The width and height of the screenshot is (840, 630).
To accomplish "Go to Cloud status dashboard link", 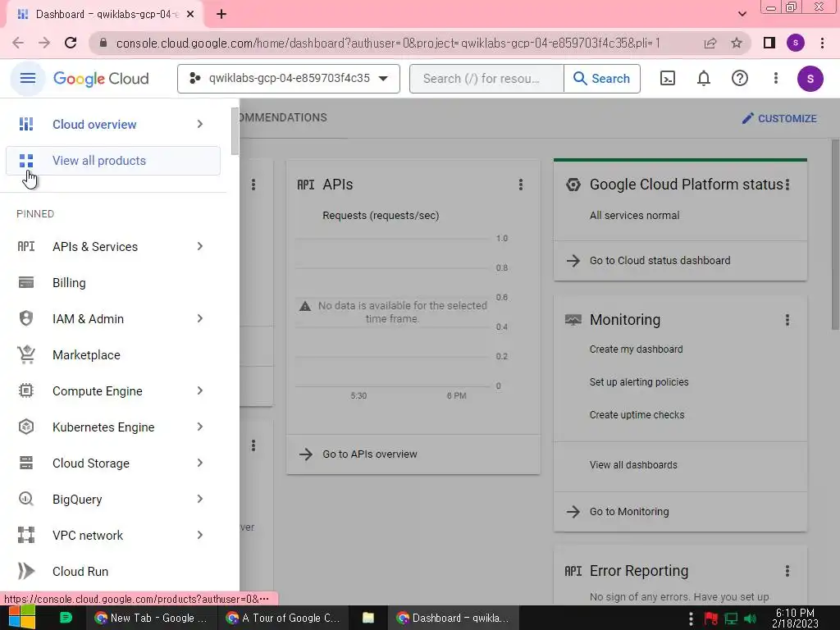I will click(660, 260).
